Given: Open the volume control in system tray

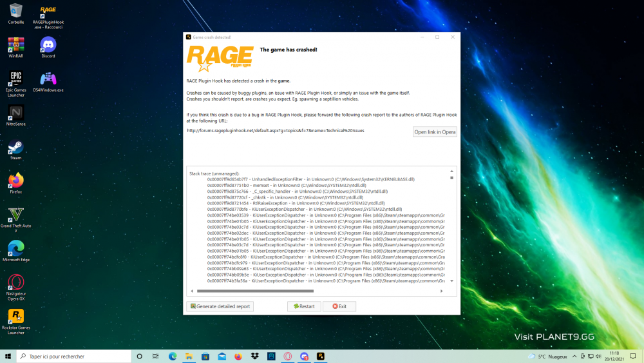Looking at the screenshot, I should tap(598, 357).
